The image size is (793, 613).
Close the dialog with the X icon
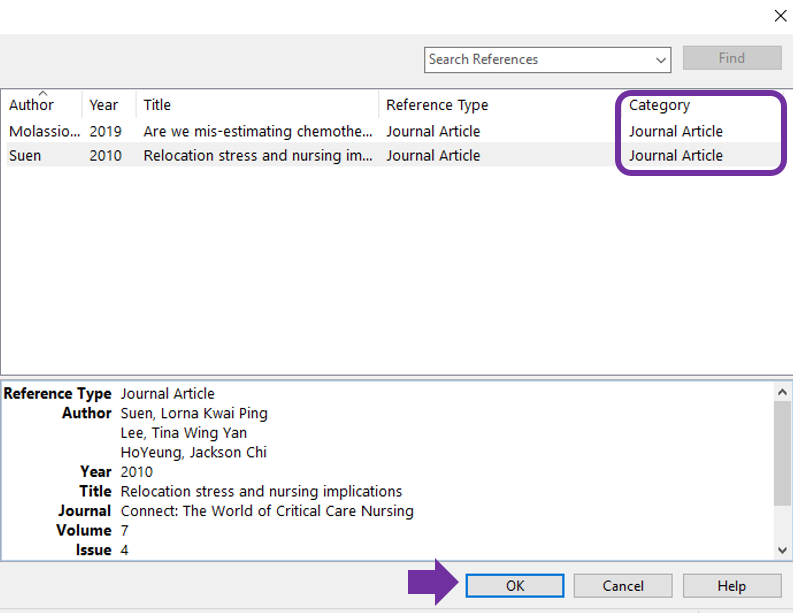tap(780, 16)
